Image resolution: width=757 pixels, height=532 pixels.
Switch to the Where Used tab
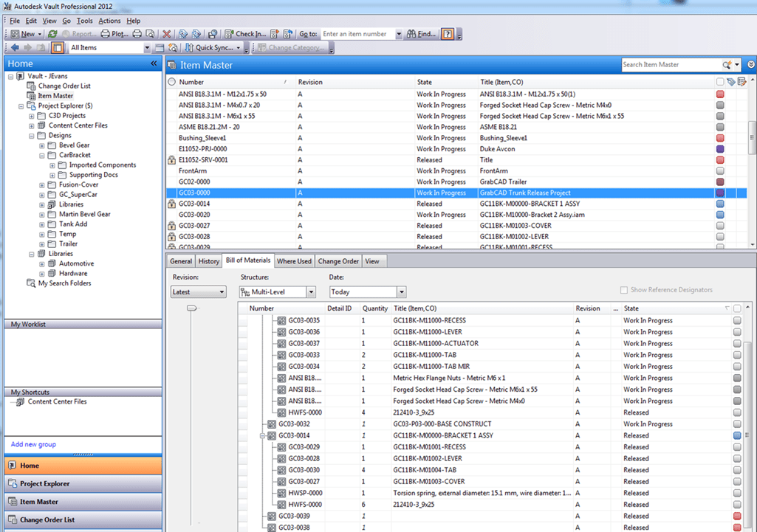coord(294,261)
